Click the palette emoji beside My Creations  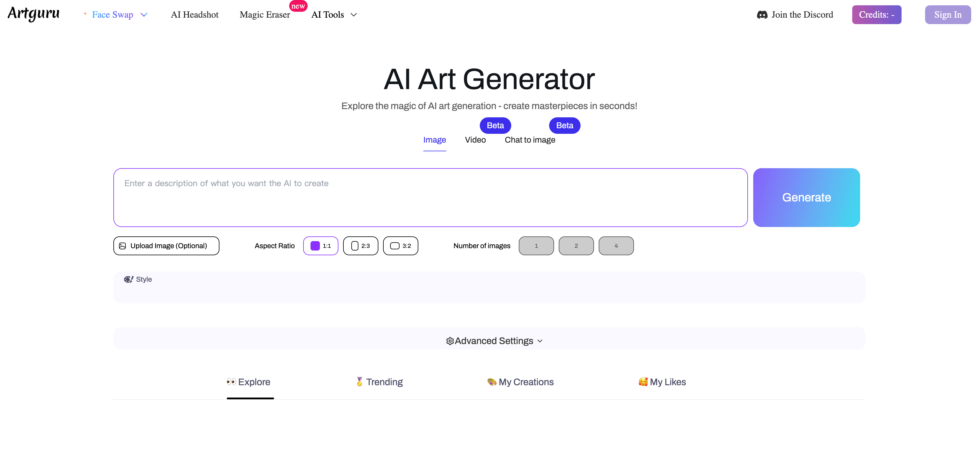click(x=492, y=382)
